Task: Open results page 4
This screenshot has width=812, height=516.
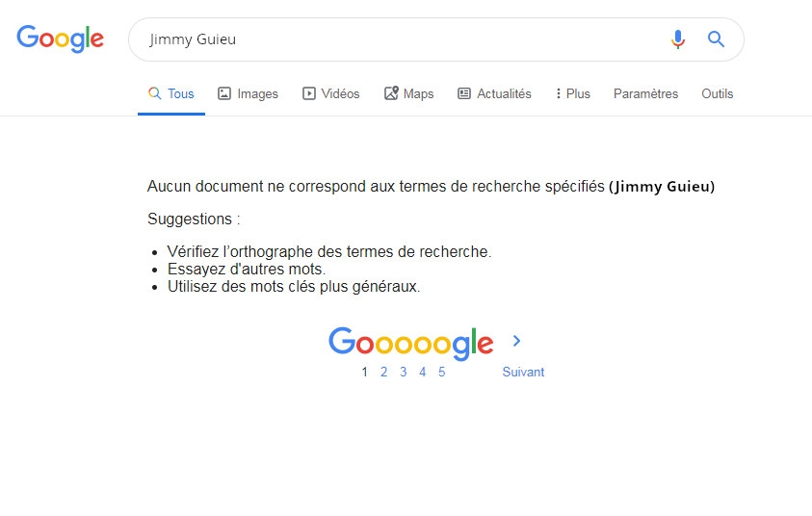Action: point(422,373)
